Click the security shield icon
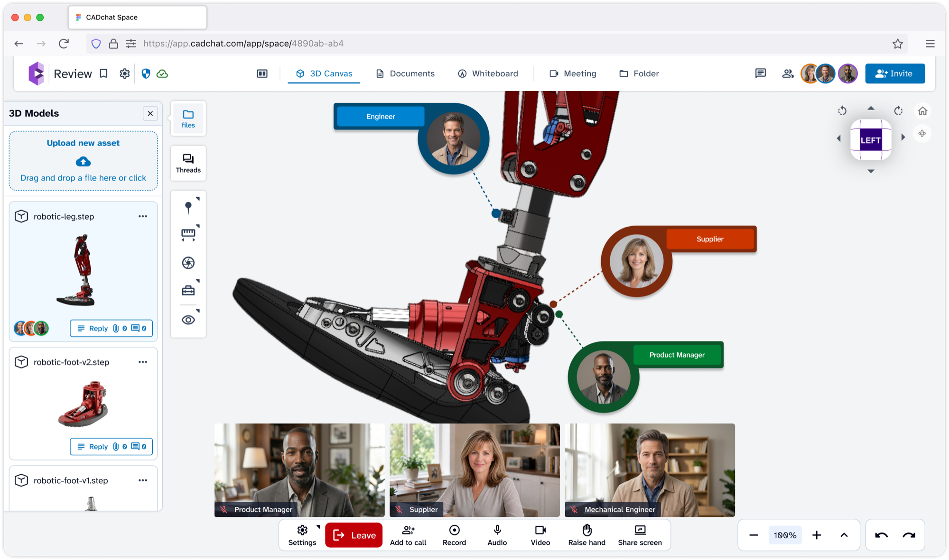 point(146,73)
